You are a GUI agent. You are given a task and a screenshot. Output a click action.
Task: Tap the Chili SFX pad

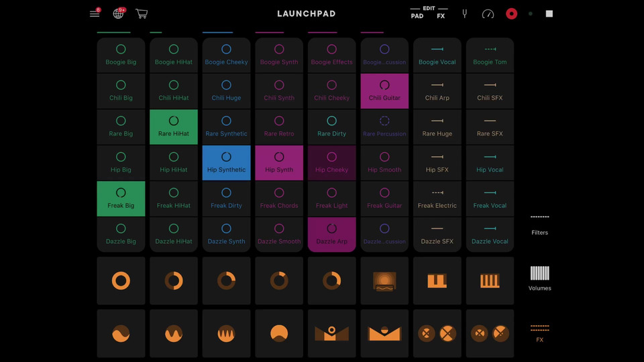(x=490, y=91)
